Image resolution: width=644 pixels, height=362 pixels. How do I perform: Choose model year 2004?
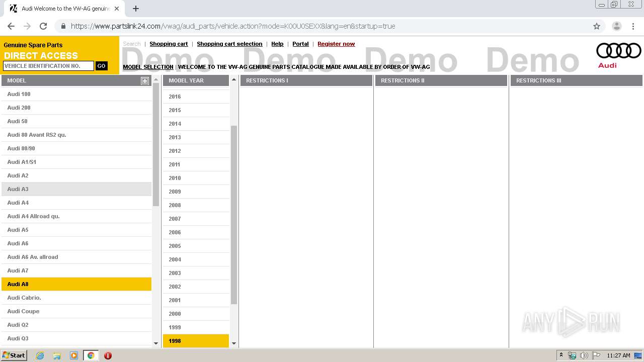click(x=196, y=259)
